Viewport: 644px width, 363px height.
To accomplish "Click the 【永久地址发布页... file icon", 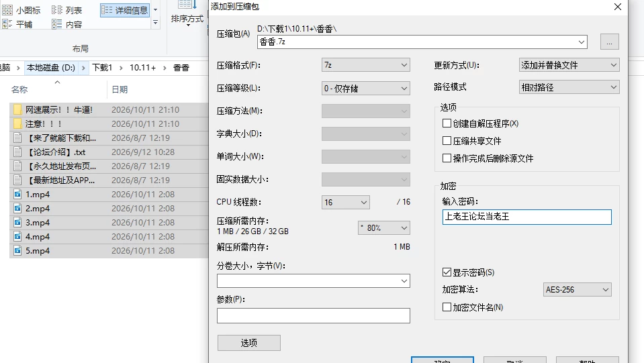I will [x=17, y=166].
